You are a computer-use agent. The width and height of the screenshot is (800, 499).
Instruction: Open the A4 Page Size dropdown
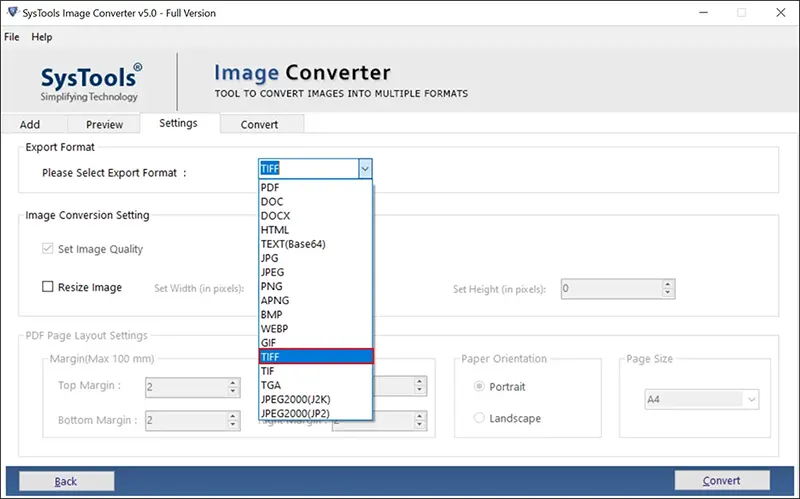pos(702,400)
